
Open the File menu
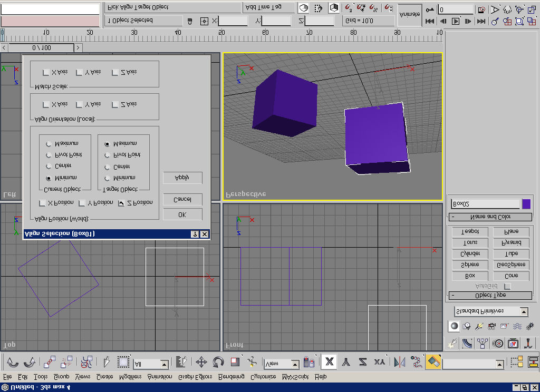coord(7,377)
